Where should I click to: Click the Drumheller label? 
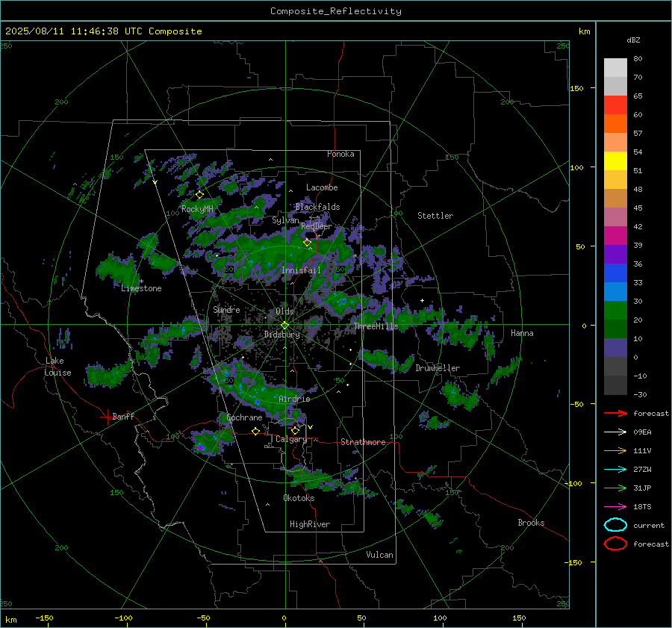pyautogui.click(x=438, y=368)
